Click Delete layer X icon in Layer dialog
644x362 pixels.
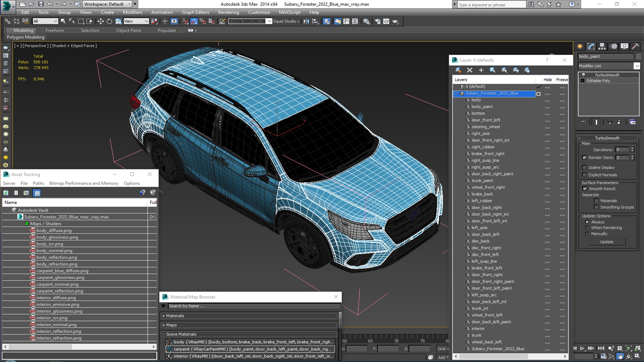tap(470, 70)
